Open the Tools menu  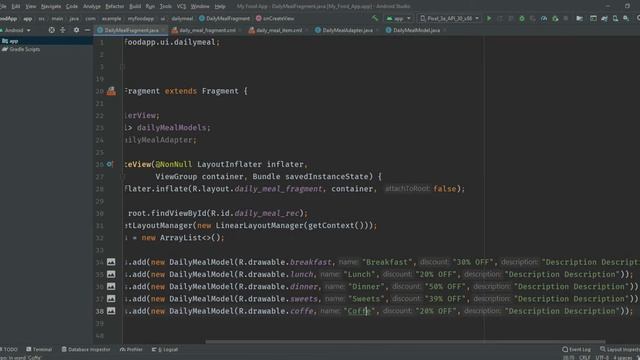[x=166, y=7]
